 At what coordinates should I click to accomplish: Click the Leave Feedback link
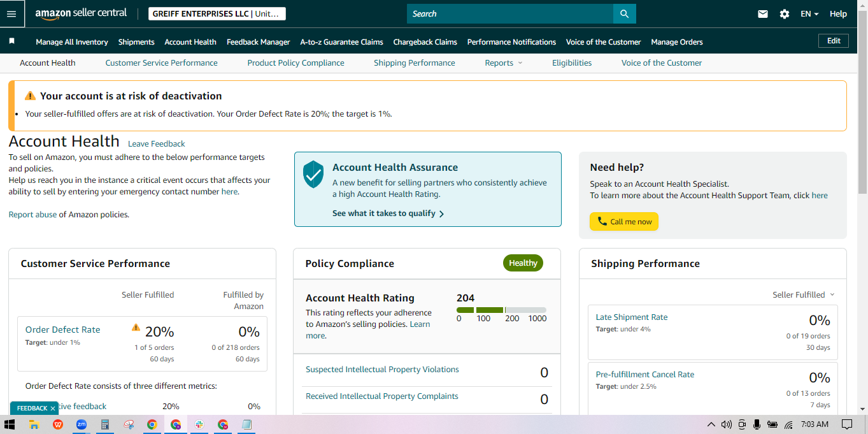pyautogui.click(x=157, y=144)
